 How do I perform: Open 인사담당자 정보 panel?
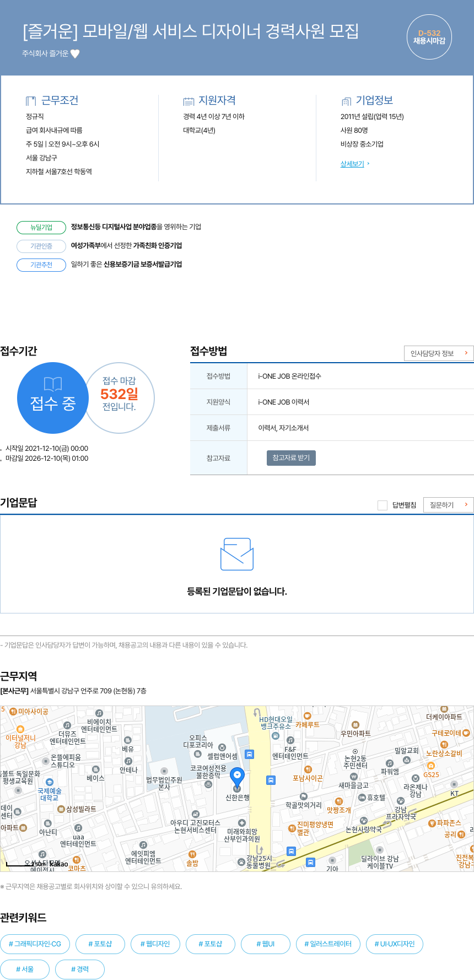tap(439, 353)
